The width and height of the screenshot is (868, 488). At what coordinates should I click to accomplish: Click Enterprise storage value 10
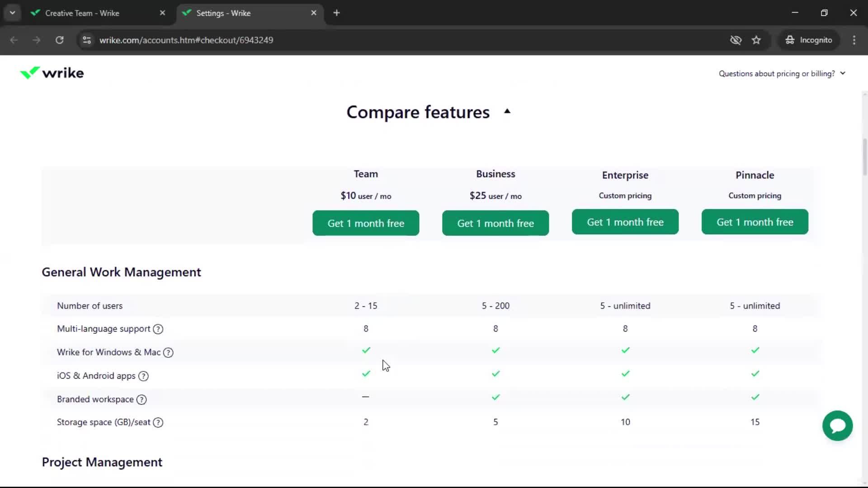pos(625,422)
